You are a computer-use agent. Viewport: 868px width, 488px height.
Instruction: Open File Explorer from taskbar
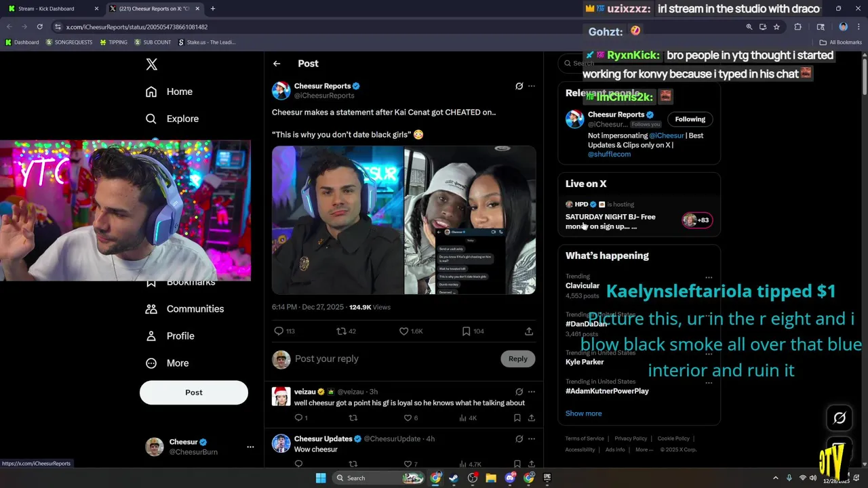pos(491,478)
